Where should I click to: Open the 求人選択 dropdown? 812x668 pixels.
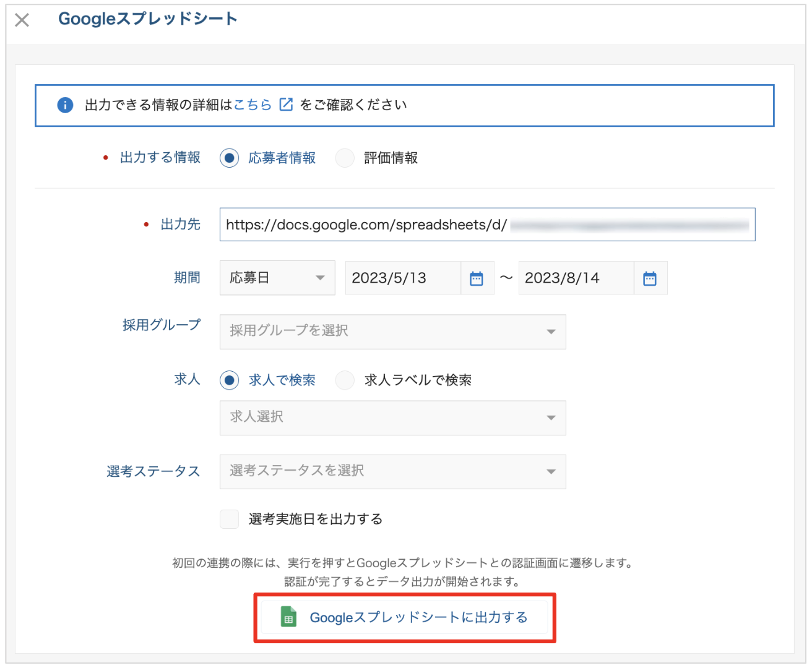(x=393, y=417)
